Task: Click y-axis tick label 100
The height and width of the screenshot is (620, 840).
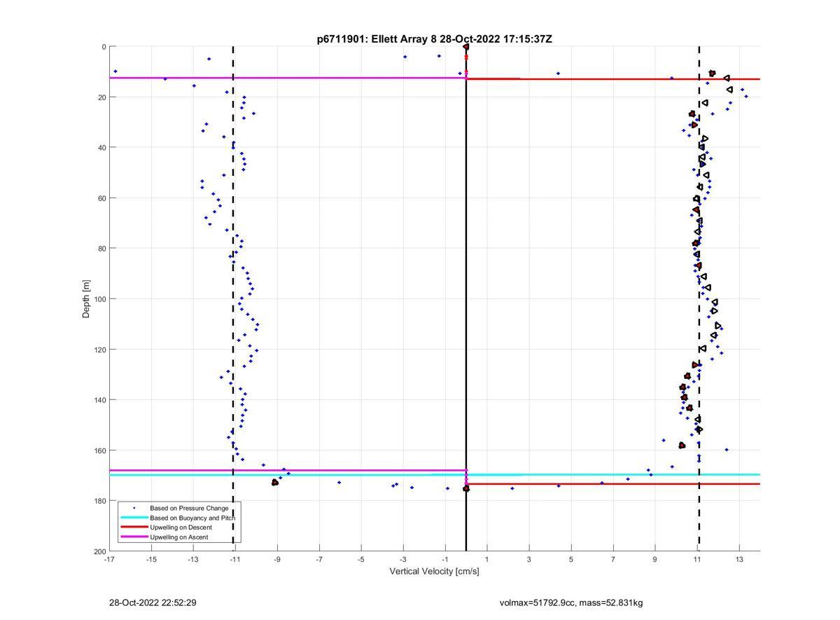Action: click(100, 299)
